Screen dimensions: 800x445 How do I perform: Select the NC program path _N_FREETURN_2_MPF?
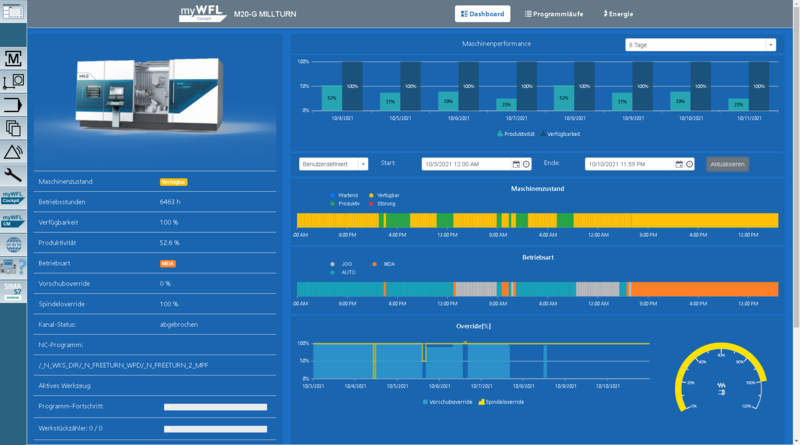123,365
